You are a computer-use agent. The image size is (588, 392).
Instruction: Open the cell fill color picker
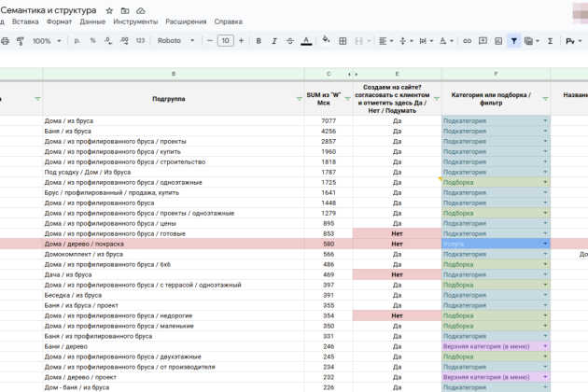[327, 41]
